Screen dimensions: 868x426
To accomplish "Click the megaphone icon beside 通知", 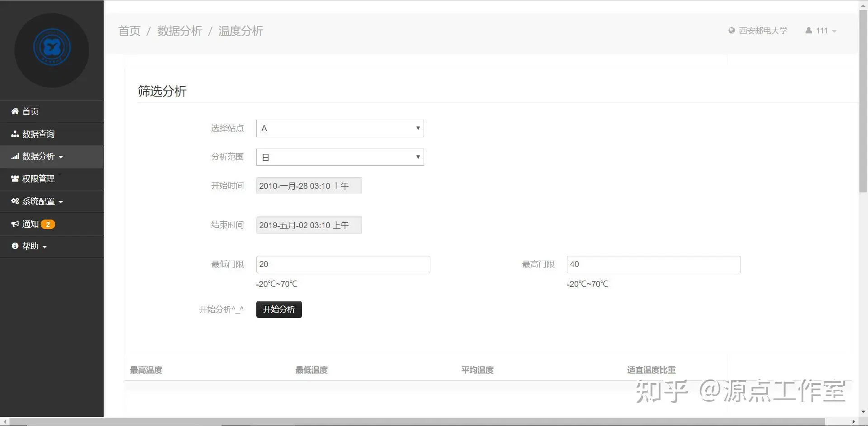I will point(15,224).
